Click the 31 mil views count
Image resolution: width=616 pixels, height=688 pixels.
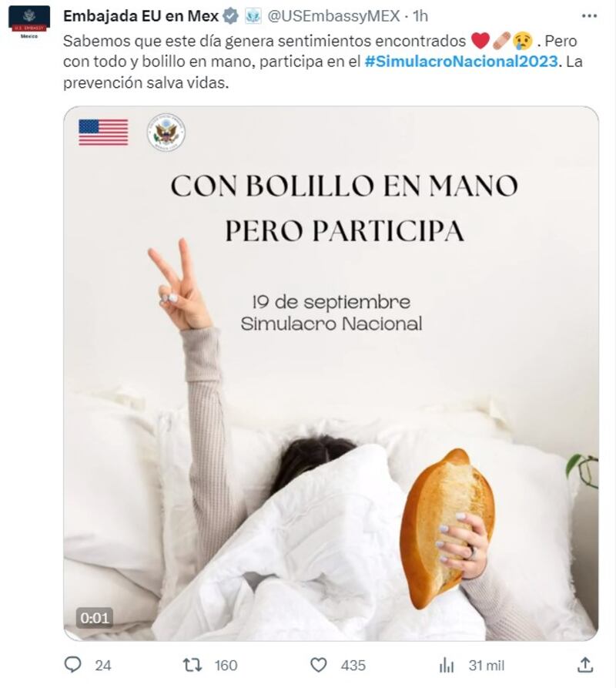[486, 666]
